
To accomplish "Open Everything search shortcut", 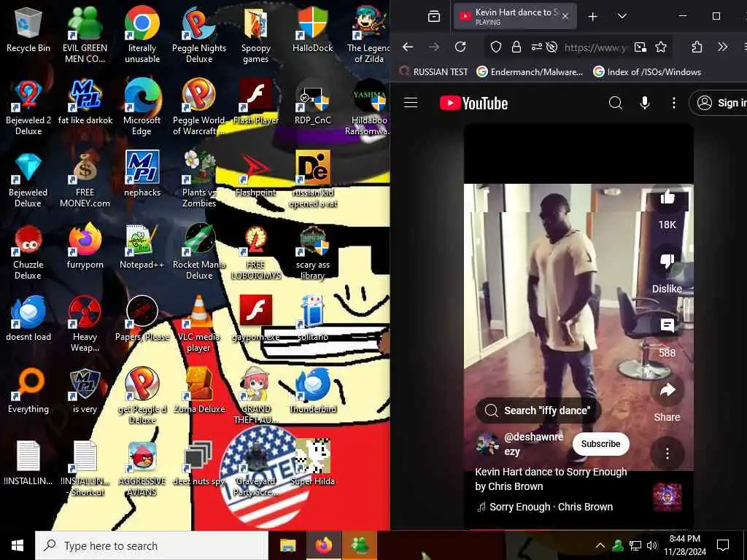I will coord(28,392).
